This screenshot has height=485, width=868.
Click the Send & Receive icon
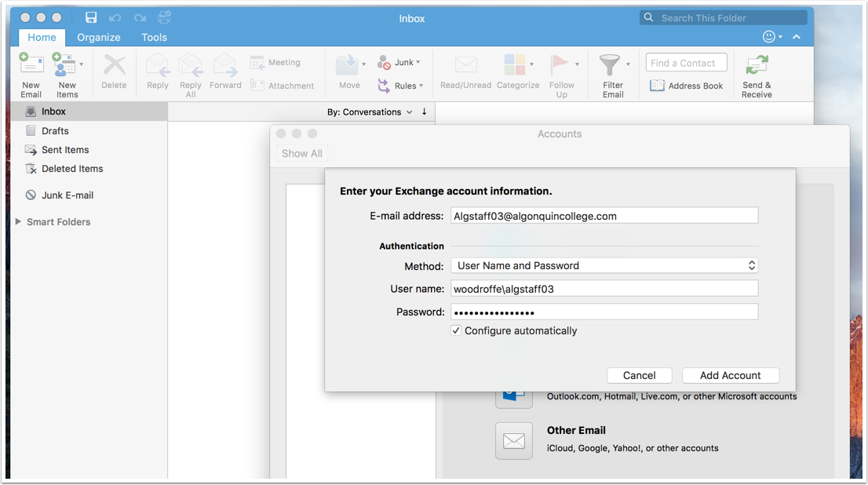pos(757,65)
